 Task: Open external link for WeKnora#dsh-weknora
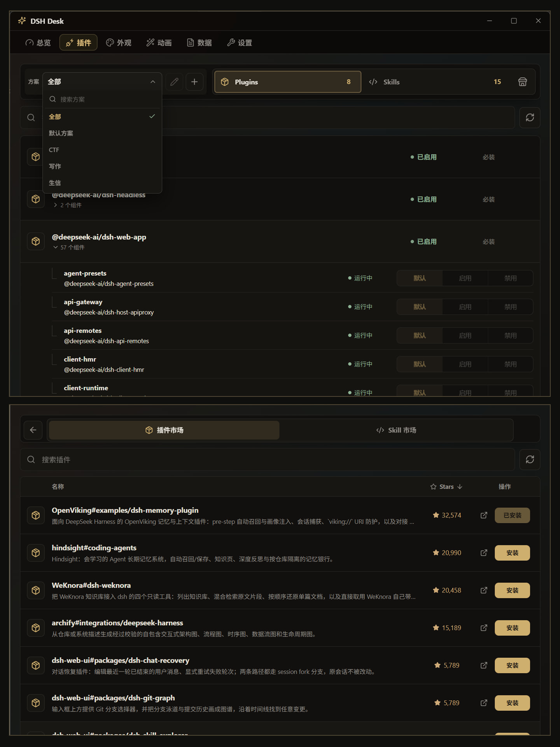point(484,590)
